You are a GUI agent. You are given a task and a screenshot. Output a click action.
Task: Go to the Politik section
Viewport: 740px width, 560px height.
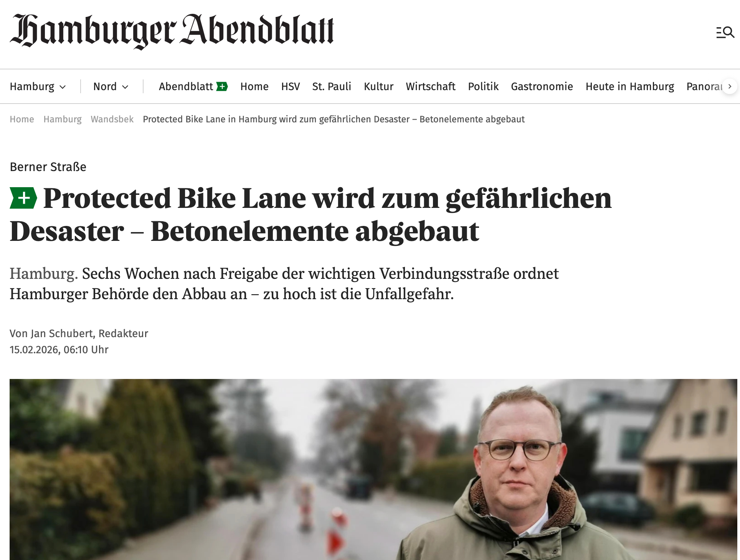click(483, 87)
